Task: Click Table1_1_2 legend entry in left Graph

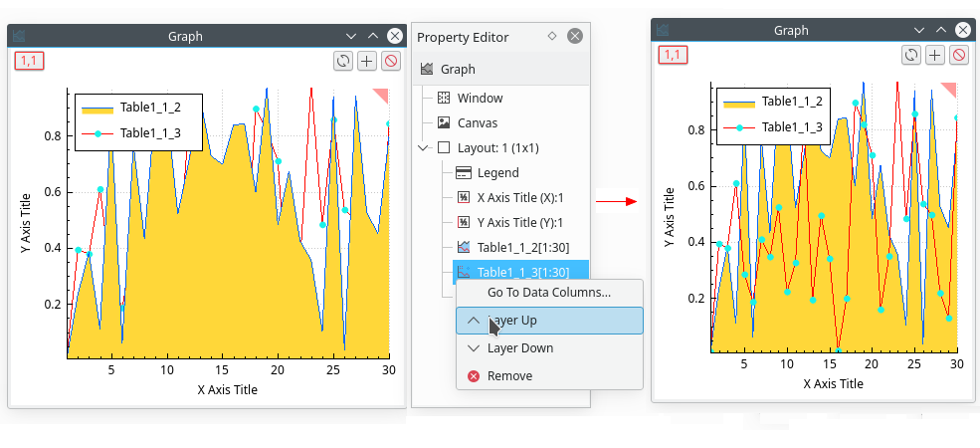Action: (x=150, y=108)
